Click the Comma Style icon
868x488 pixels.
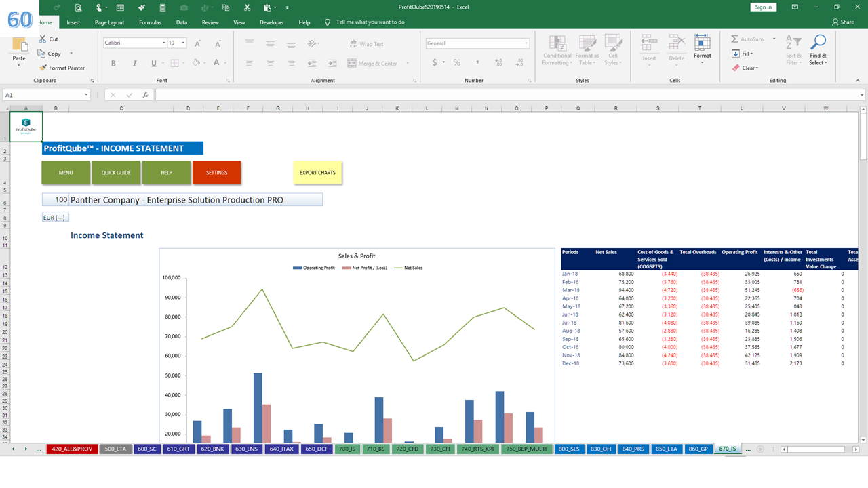478,62
